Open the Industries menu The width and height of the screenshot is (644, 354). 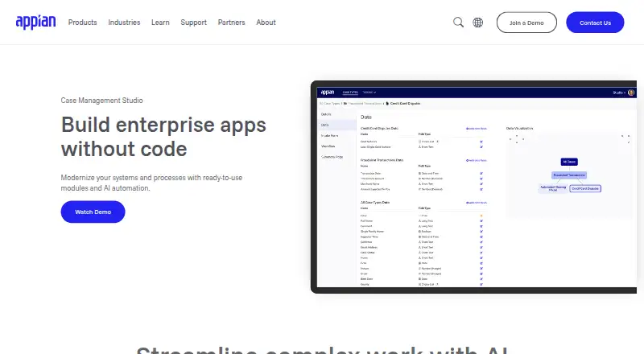coord(124,23)
